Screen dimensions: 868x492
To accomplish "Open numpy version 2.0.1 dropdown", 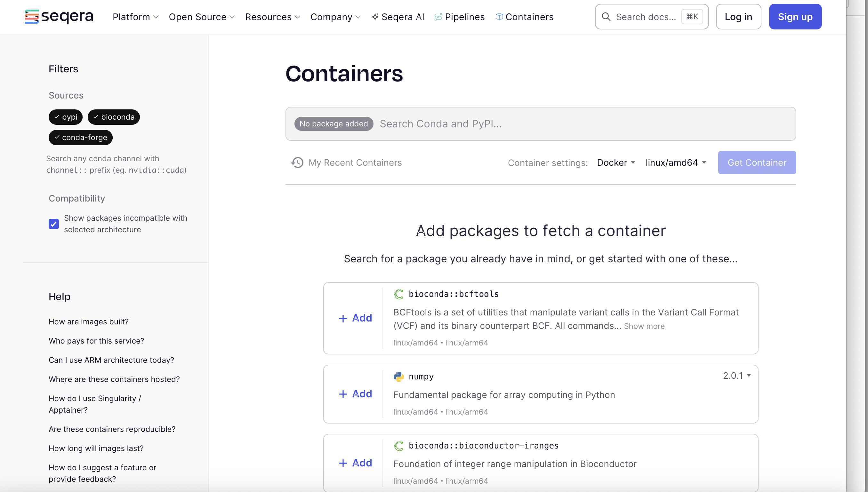I will tap(737, 376).
